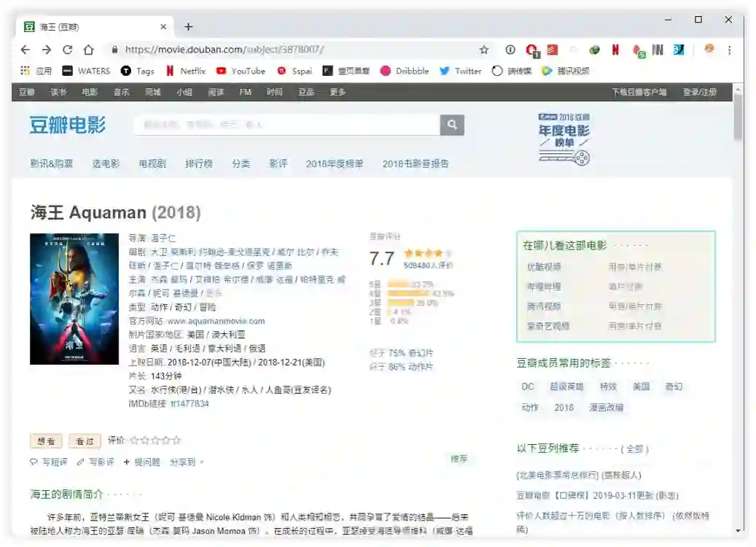Mark movie as 想看 (want to watch)
Viewport: 756px width, 547px height.
(46, 441)
